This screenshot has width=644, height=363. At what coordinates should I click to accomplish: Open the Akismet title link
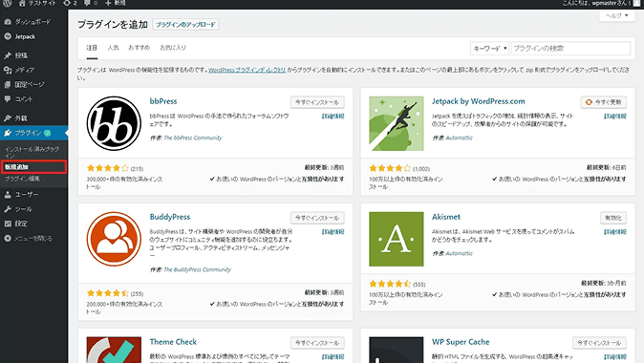click(x=446, y=217)
